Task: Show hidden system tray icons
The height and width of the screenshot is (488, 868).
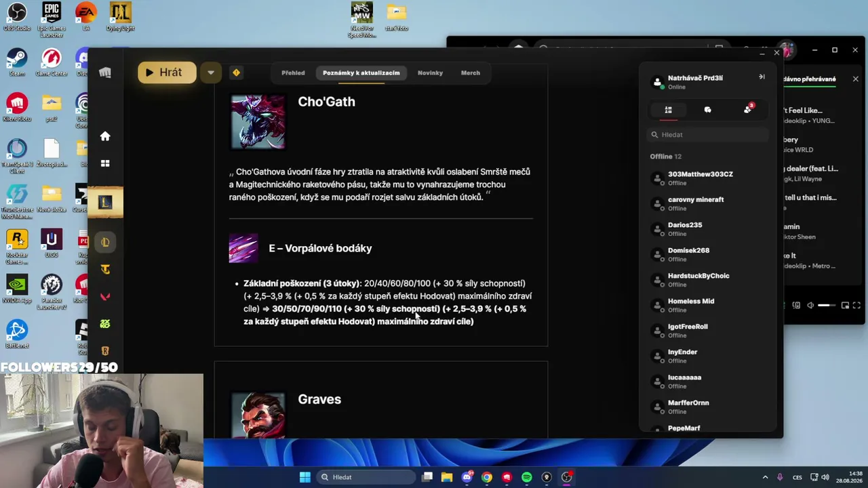Action: pos(765,477)
